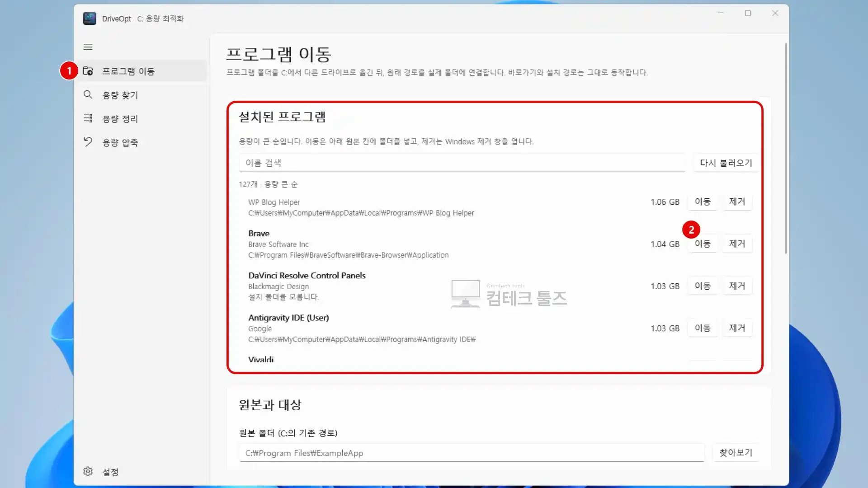This screenshot has width=868, height=488.
Task: Close the DriveOpt window
Action: point(775,13)
